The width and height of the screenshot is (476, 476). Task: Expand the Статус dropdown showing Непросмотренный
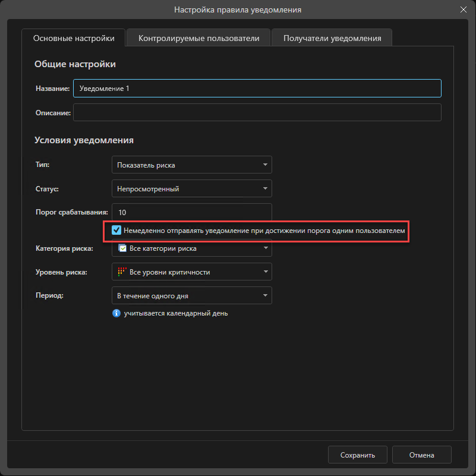(x=191, y=189)
